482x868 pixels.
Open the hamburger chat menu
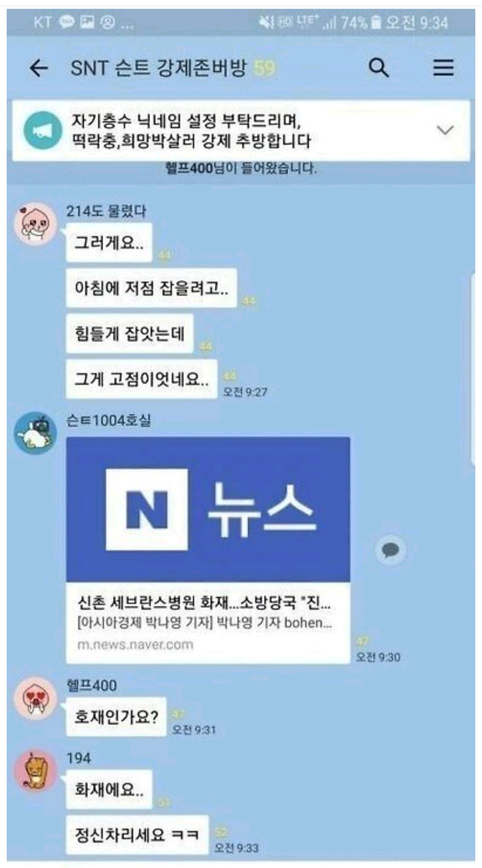[x=443, y=68]
